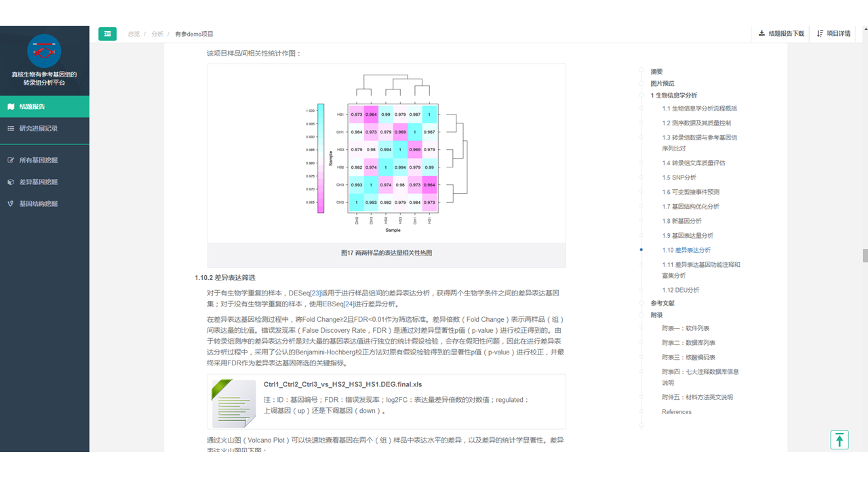This screenshot has height=488, width=868.
Task: Click the green file icon of DEG.final.xls
Action: tap(234, 405)
